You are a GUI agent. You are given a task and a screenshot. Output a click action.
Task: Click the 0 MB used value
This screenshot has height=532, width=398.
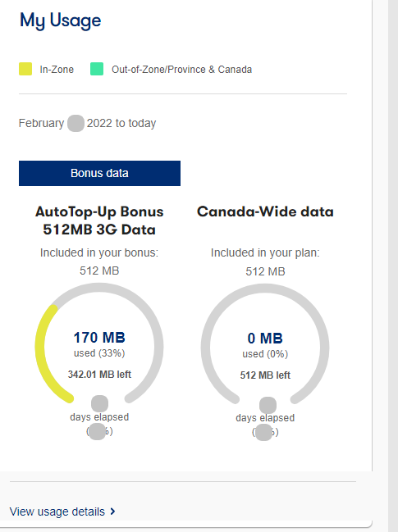[265, 339]
